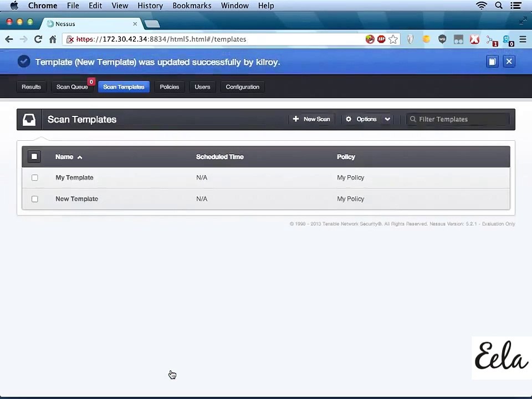Open the Chrome File menu
Screen dimensions: 532x399
[x=73, y=6]
